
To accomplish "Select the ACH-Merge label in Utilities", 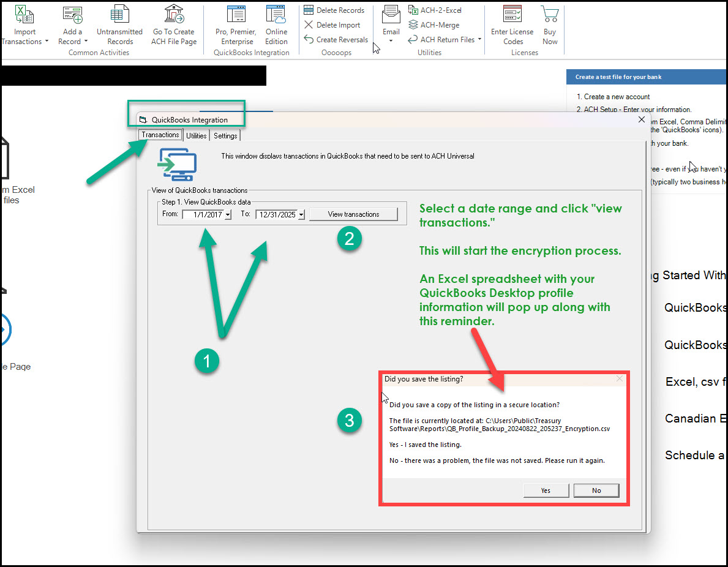I will pyautogui.click(x=440, y=25).
